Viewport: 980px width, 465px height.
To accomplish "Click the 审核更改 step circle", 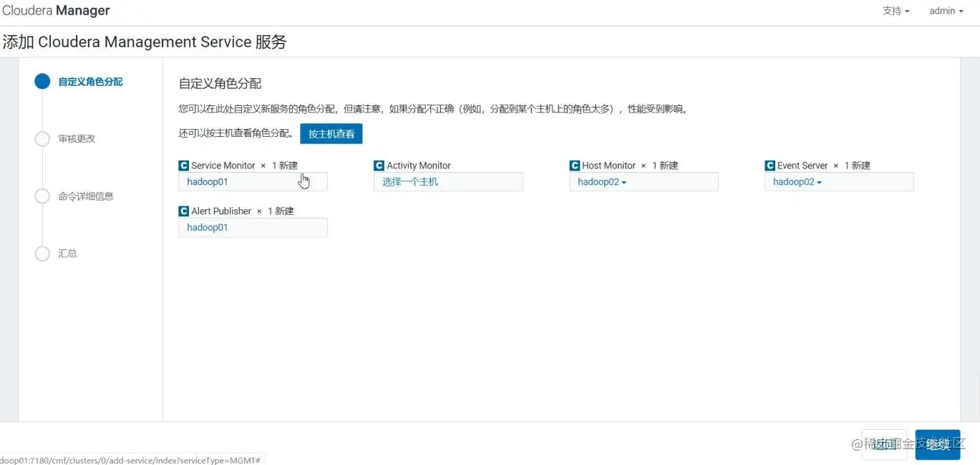I will click(42, 138).
